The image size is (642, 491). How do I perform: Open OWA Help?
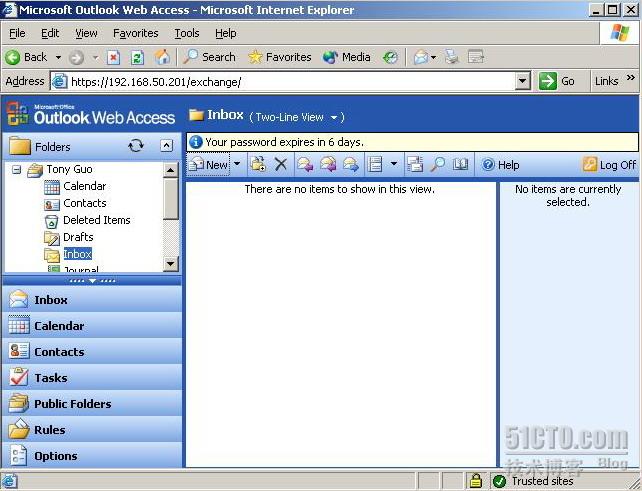(x=500, y=165)
